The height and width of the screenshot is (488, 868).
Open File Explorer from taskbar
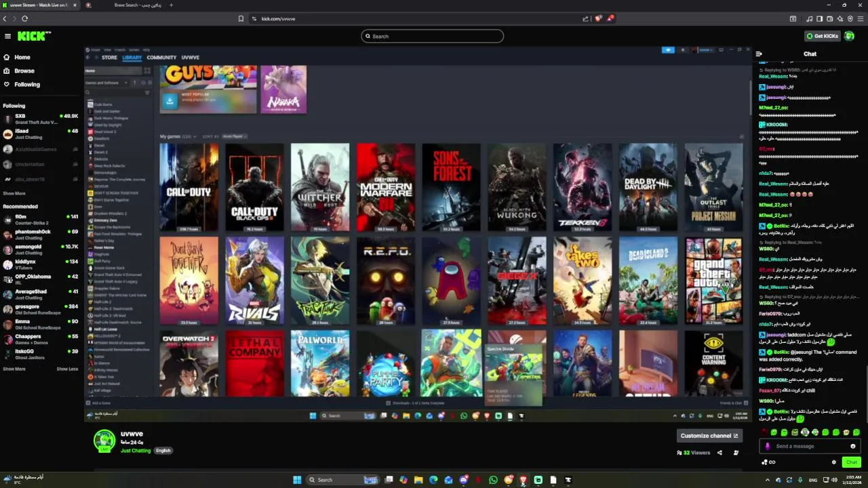pos(418,480)
